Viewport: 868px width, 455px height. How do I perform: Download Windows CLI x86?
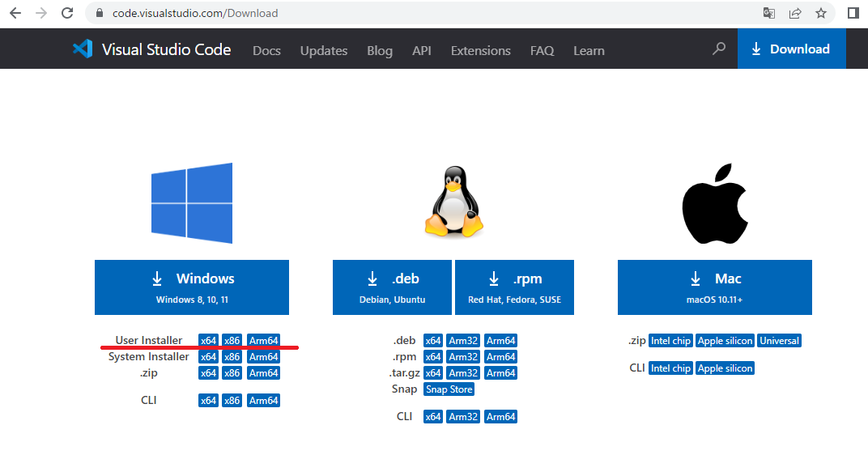coord(232,400)
